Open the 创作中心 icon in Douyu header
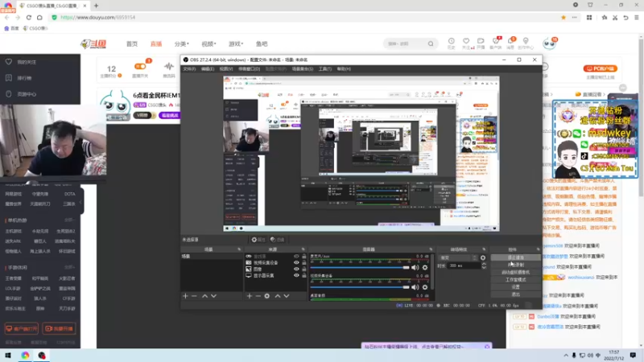 click(x=526, y=41)
